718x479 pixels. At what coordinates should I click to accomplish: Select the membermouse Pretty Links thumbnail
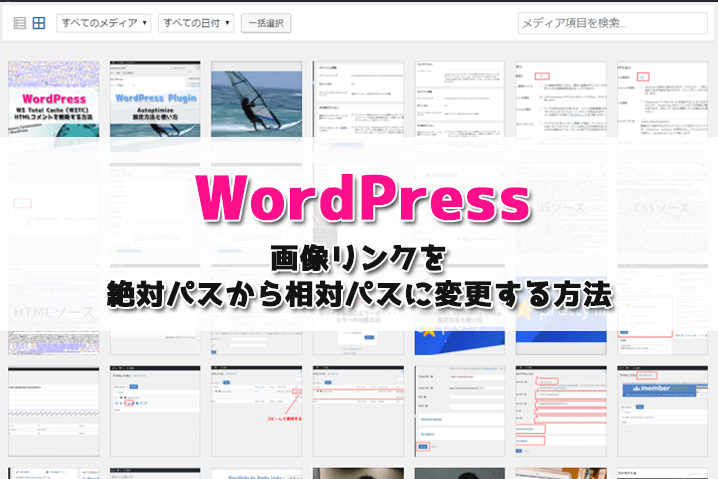tap(662, 411)
